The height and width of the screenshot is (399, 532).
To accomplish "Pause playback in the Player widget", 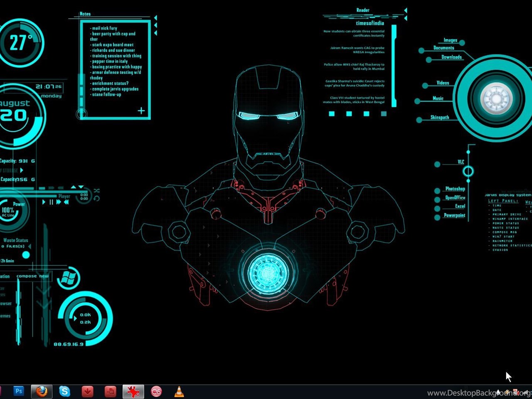I will tap(51, 202).
